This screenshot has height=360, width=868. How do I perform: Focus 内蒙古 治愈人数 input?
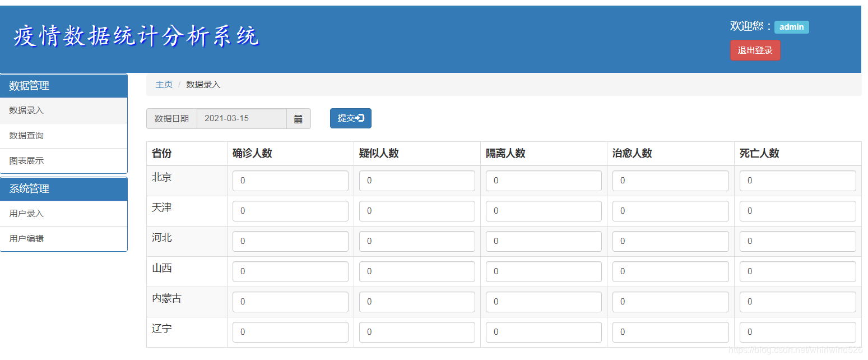click(671, 302)
